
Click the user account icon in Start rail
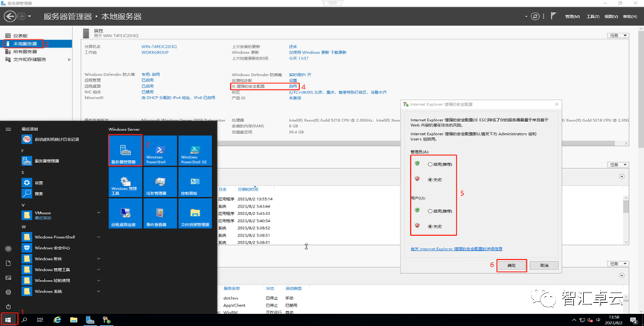click(8, 249)
